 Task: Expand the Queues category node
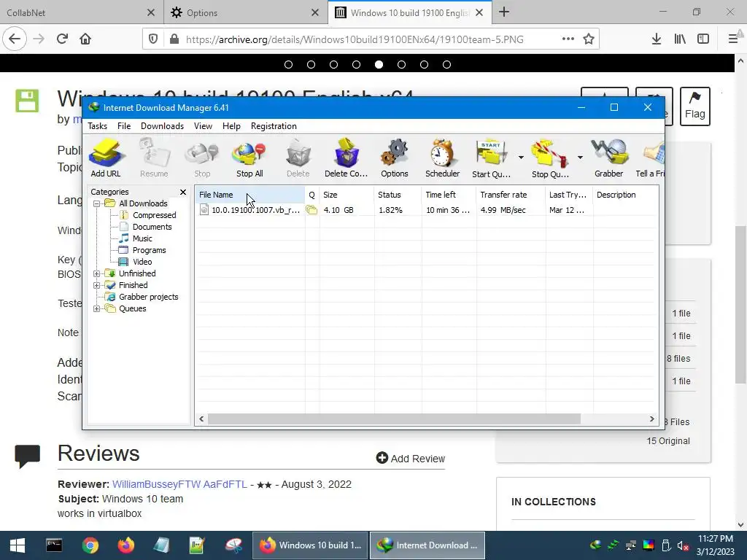[x=97, y=308]
